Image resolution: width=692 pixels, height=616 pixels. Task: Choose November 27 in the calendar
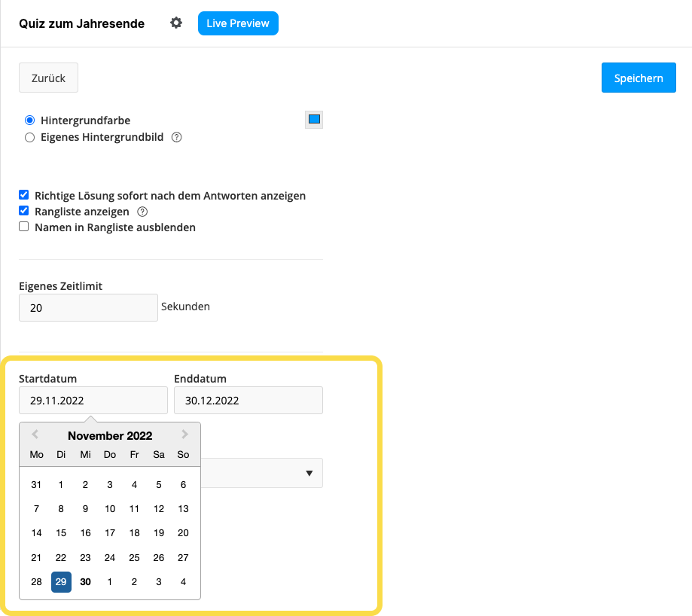[x=183, y=558]
